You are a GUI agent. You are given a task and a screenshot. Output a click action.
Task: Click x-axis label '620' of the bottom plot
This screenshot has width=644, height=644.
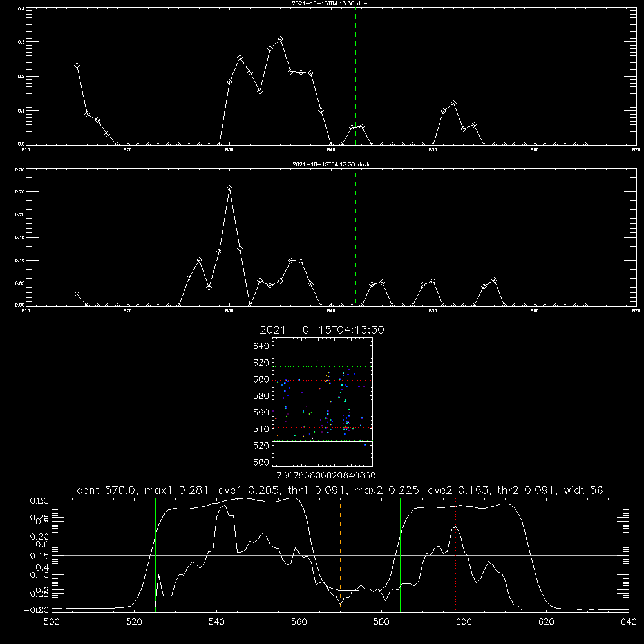(x=546, y=622)
